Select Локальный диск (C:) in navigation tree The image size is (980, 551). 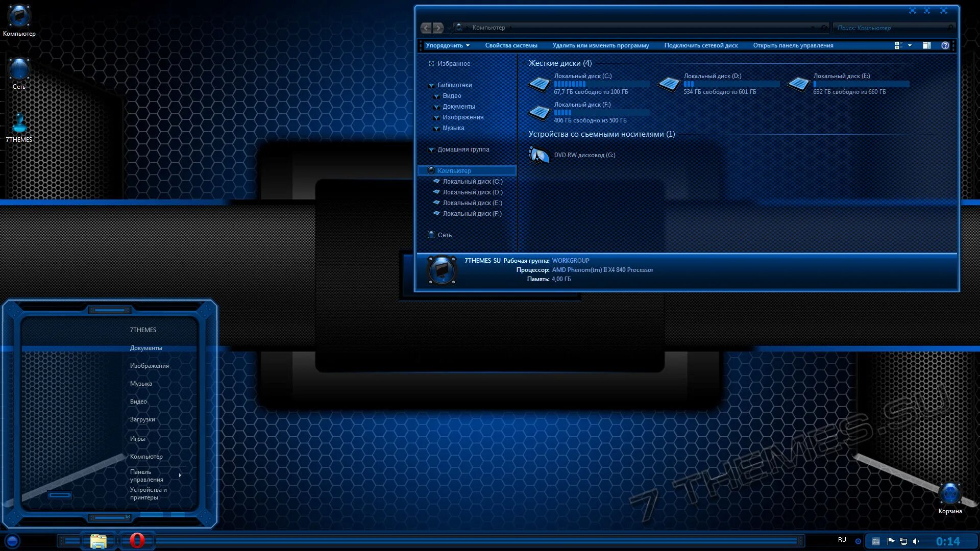tap(473, 182)
